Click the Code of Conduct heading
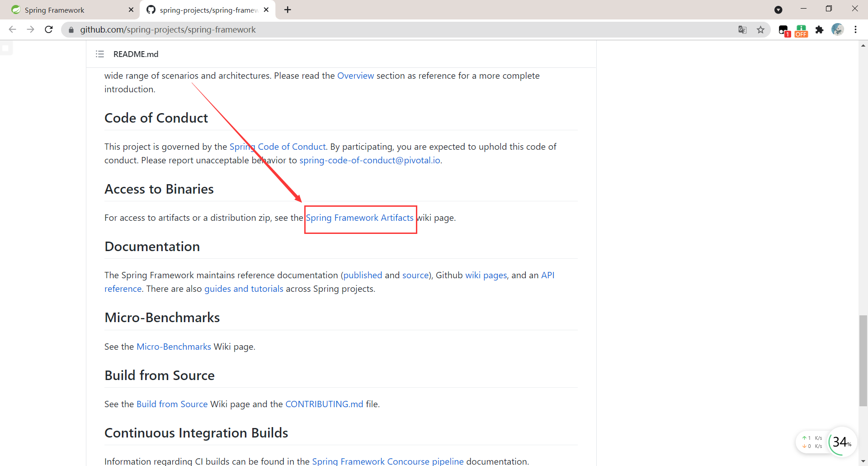The image size is (868, 466). (x=156, y=118)
